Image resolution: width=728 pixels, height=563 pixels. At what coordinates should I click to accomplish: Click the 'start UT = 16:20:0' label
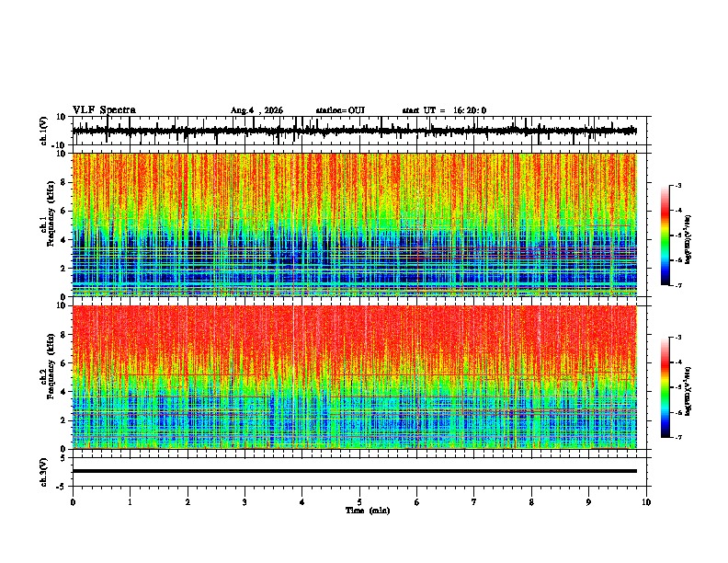pyautogui.click(x=444, y=110)
